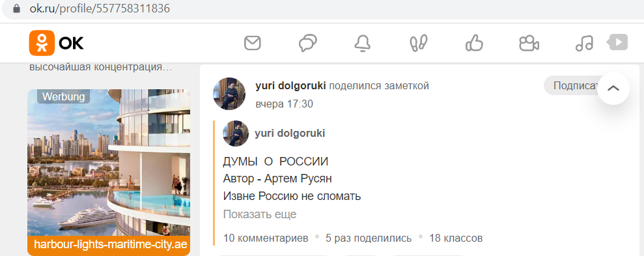Screen dimensions: 644x256
Task: Expand post with Показать еще
Action: 260,214
